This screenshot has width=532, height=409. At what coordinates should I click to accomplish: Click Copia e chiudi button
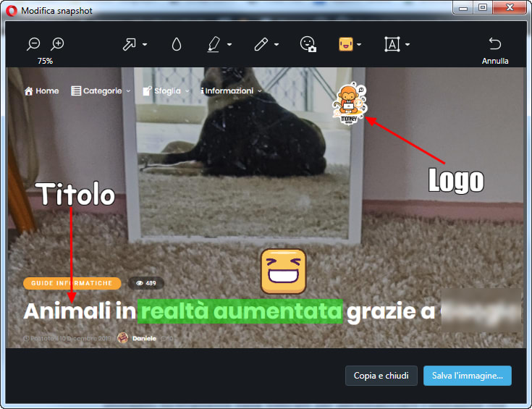tap(381, 376)
